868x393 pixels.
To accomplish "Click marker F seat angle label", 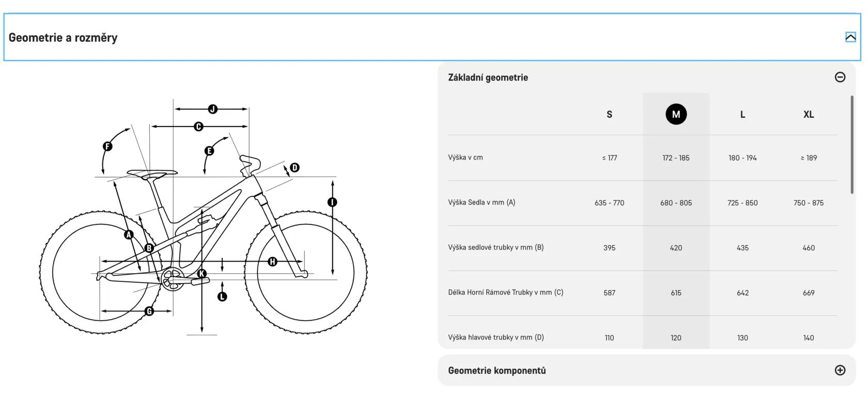I will click(x=107, y=146).
